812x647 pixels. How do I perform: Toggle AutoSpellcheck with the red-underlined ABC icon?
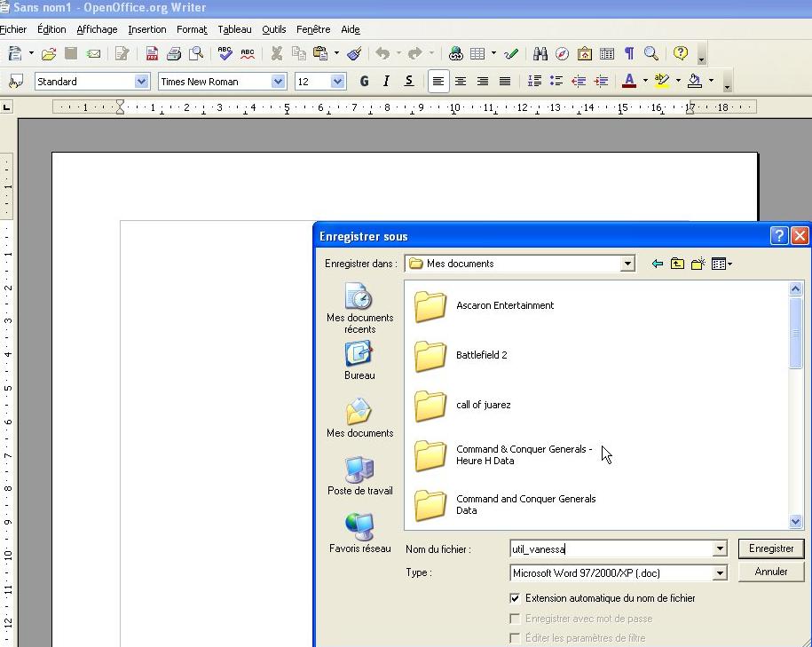pos(248,53)
